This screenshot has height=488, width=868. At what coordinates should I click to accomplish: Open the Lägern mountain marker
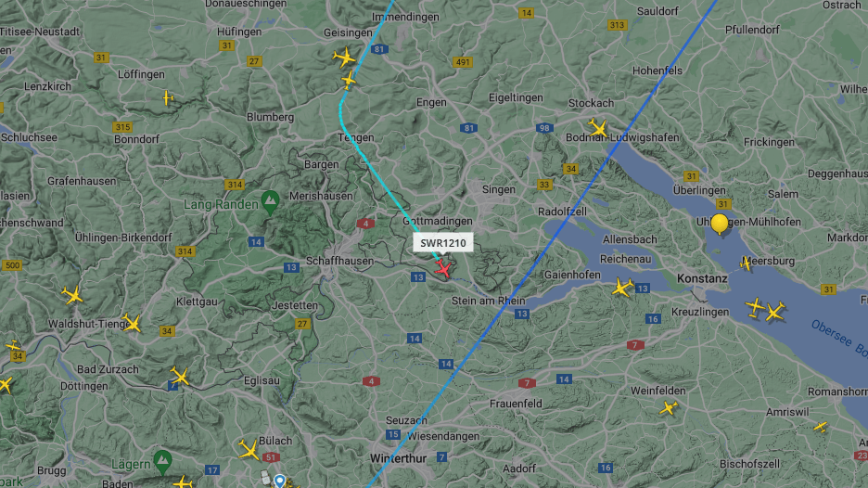pyautogui.click(x=162, y=462)
